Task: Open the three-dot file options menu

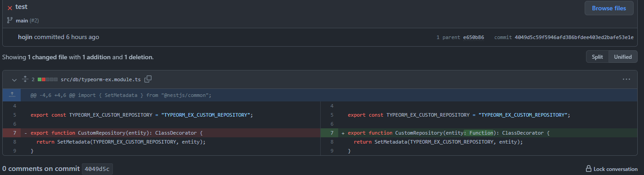Action: (x=626, y=79)
